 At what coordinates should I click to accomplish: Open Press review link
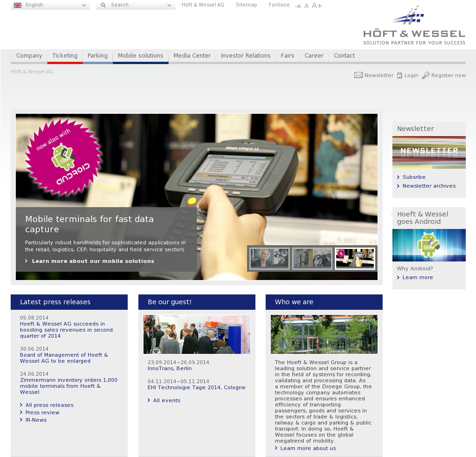pos(43,413)
